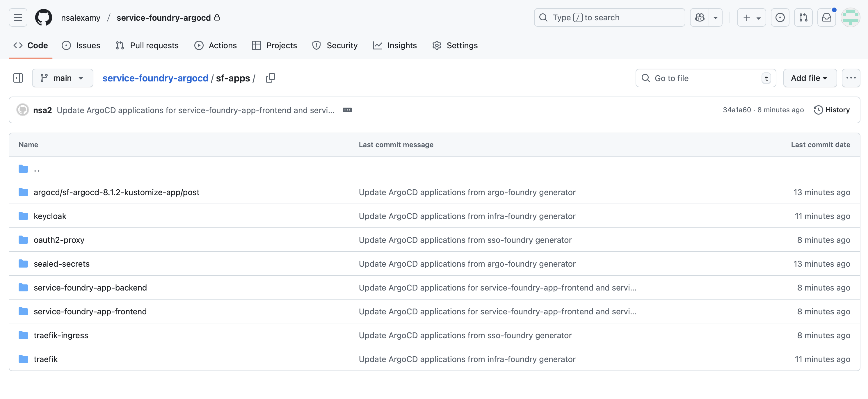This screenshot has width=868, height=399.
Task: Open traefik-ingress row commit message link
Action: pyautogui.click(x=465, y=335)
